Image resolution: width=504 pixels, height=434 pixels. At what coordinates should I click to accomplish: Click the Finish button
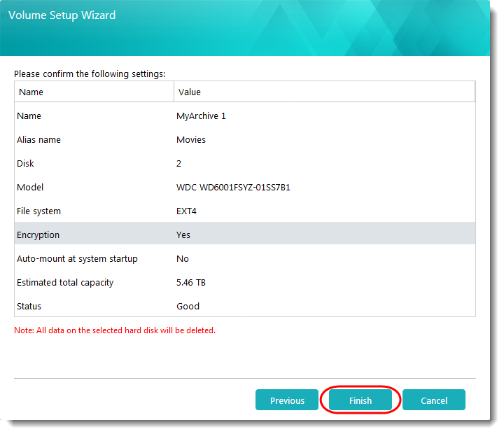tap(360, 400)
